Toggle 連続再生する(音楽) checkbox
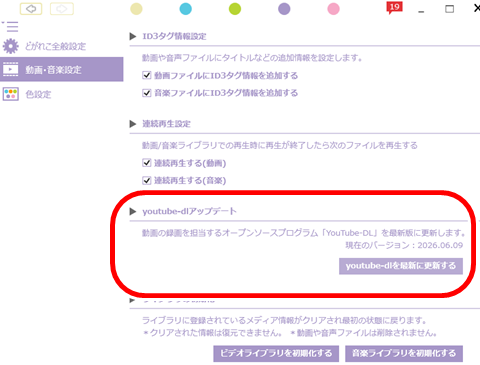 pyautogui.click(x=147, y=180)
